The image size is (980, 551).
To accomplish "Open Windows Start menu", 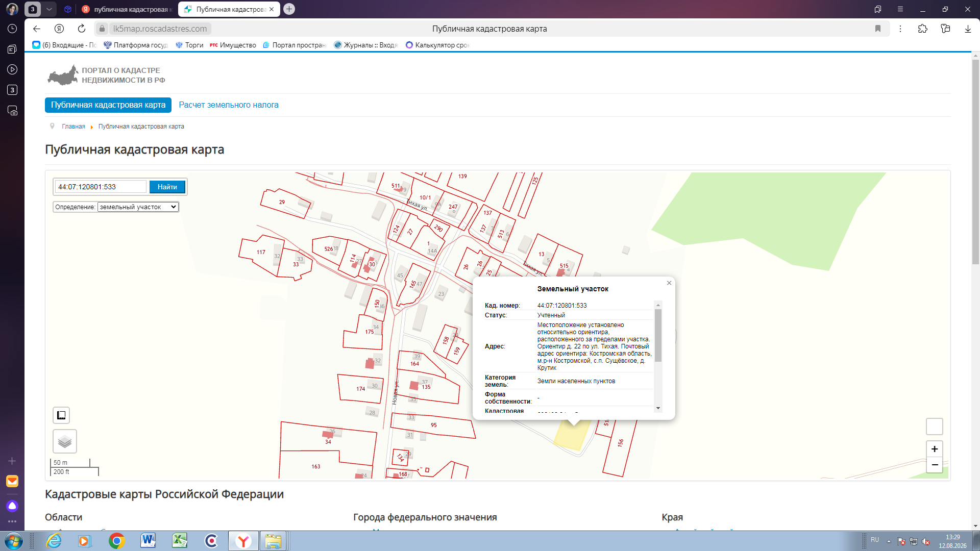I will (x=13, y=541).
